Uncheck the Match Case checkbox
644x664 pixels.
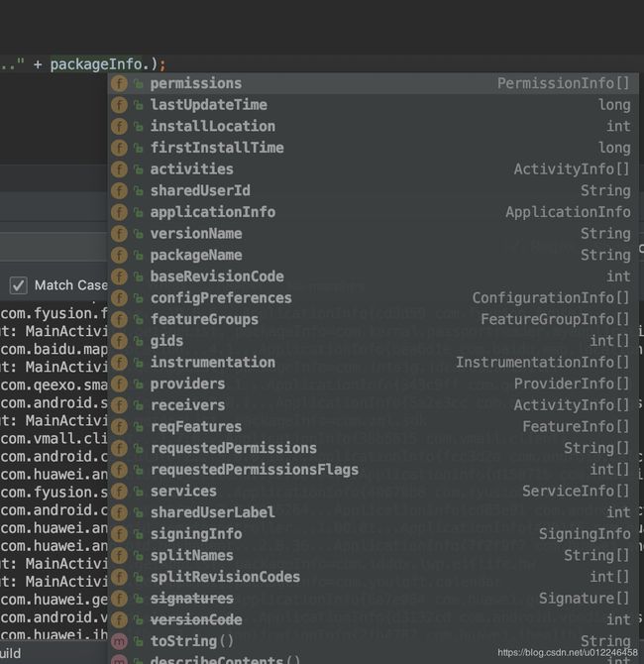point(18,285)
